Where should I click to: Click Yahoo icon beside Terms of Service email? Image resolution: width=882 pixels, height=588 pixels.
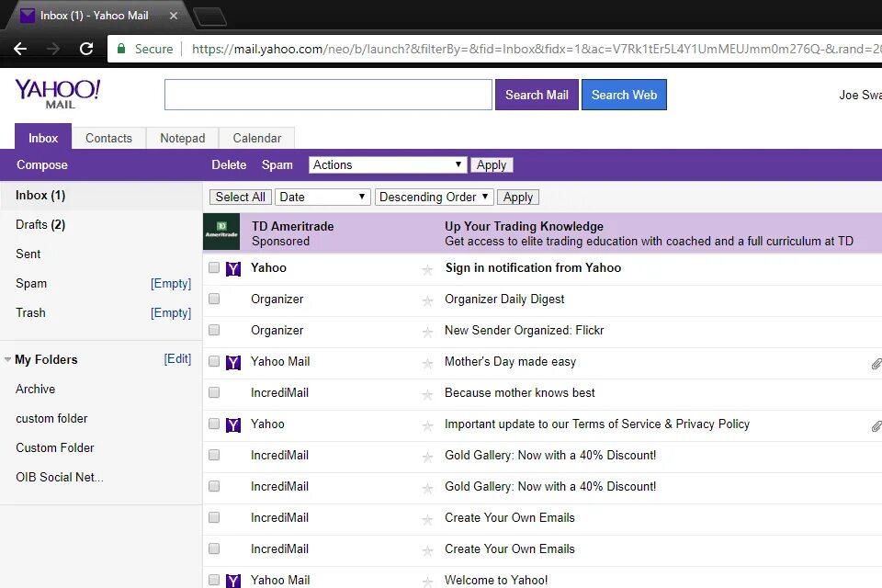pos(232,424)
